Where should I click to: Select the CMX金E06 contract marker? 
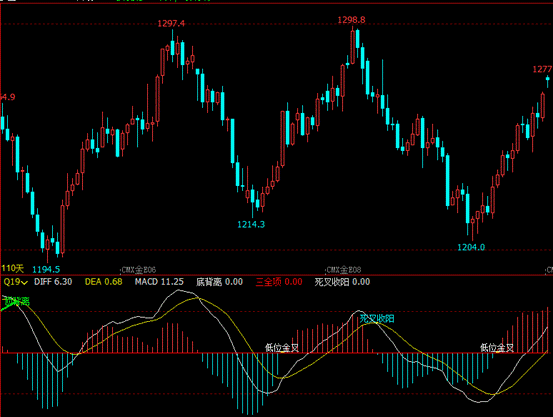coord(138,270)
